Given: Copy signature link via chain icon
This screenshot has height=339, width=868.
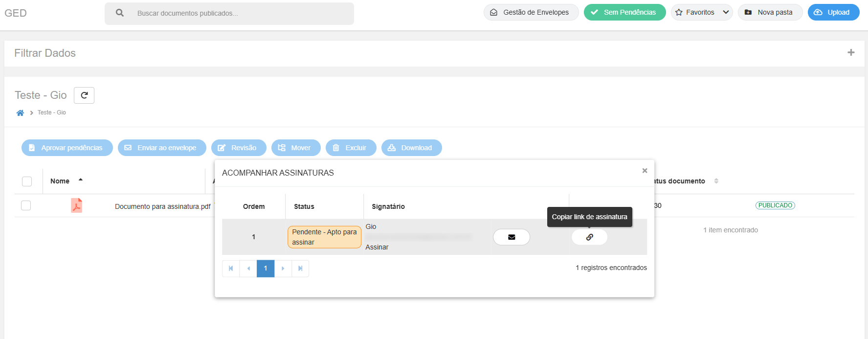Looking at the screenshot, I should [590, 237].
